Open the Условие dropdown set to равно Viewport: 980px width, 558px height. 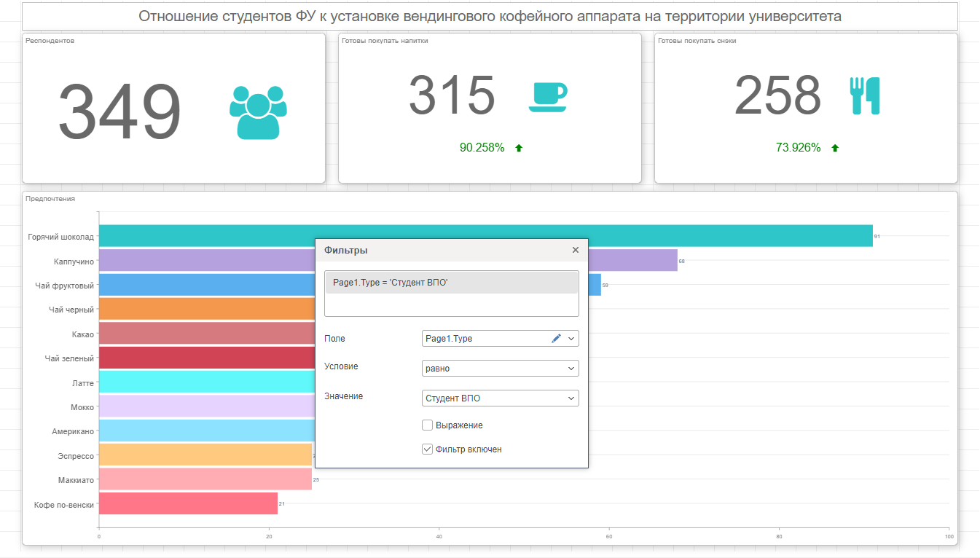(500, 369)
